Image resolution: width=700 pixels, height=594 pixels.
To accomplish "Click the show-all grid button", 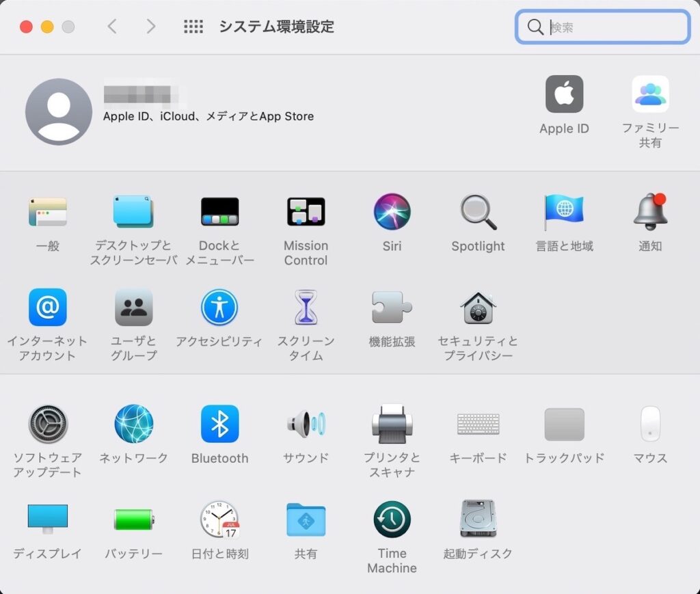I will [x=193, y=27].
